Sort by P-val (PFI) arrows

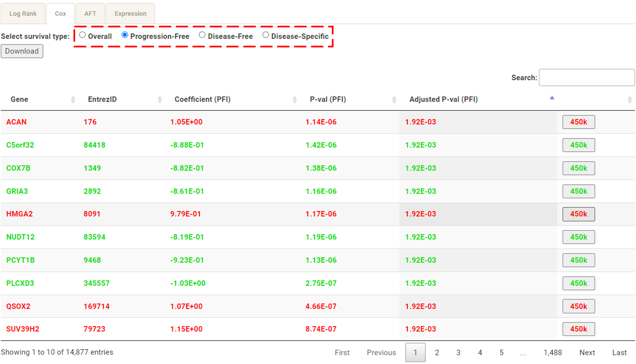pos(394,99)
